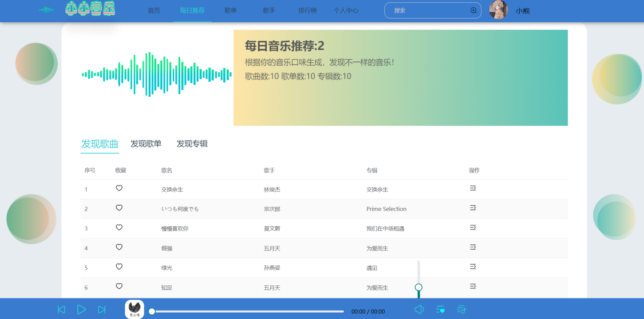Image resolution: width=644 pixels, height=319 pixels.
Task: Switch to the 发现歌单 tab
Action: (146, 144)
